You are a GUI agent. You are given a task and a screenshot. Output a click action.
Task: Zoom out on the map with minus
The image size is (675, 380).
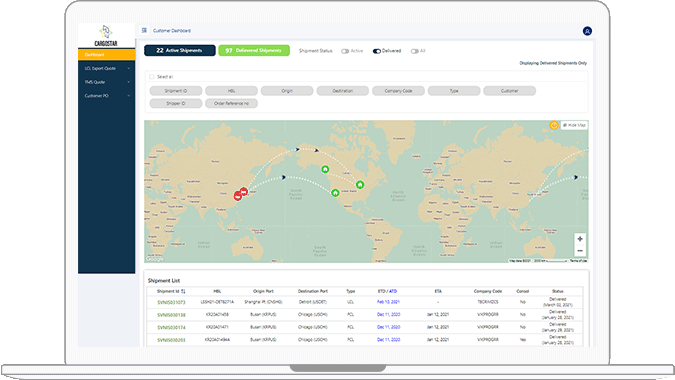pos(580,250)
